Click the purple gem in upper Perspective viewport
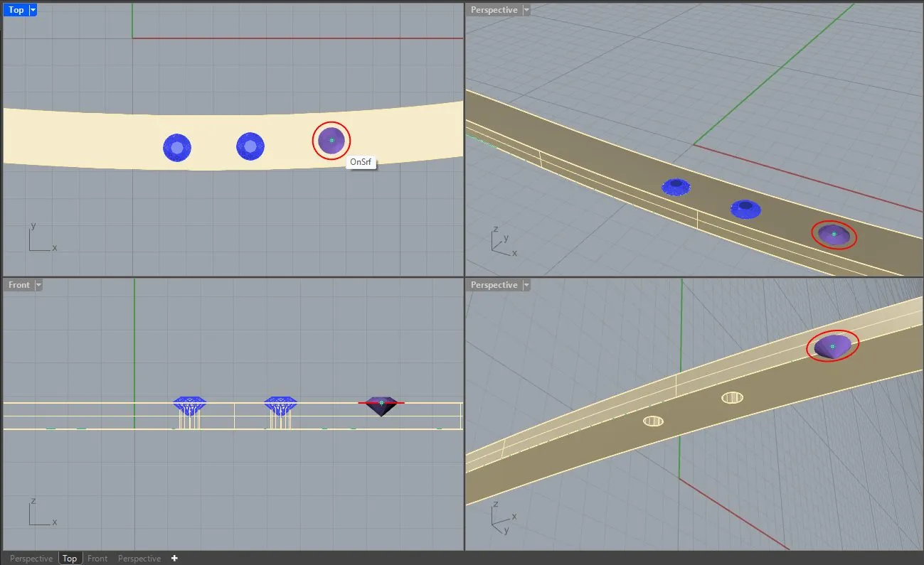 [834, 235]
